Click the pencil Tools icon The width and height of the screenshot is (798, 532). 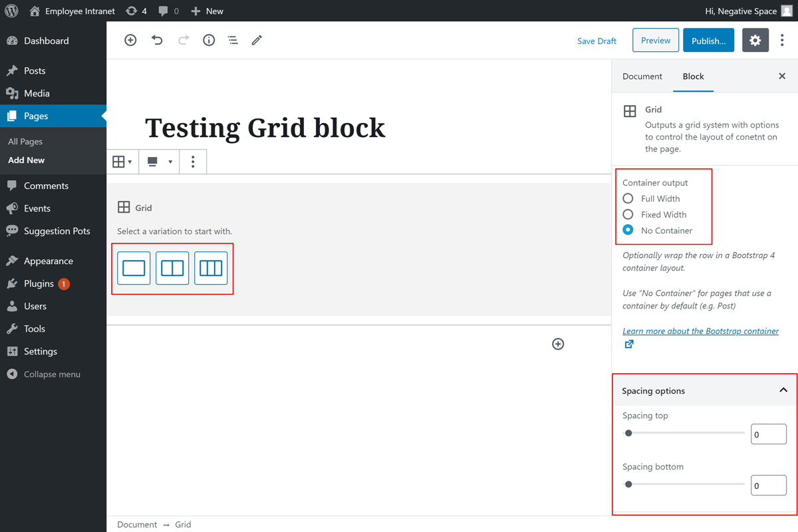[257, 41]
